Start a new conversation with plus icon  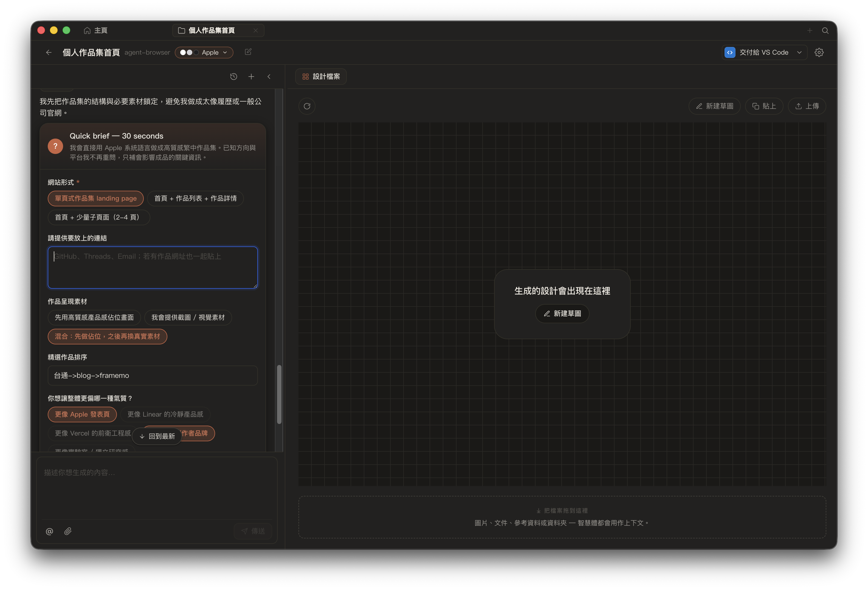pos(251,76)
